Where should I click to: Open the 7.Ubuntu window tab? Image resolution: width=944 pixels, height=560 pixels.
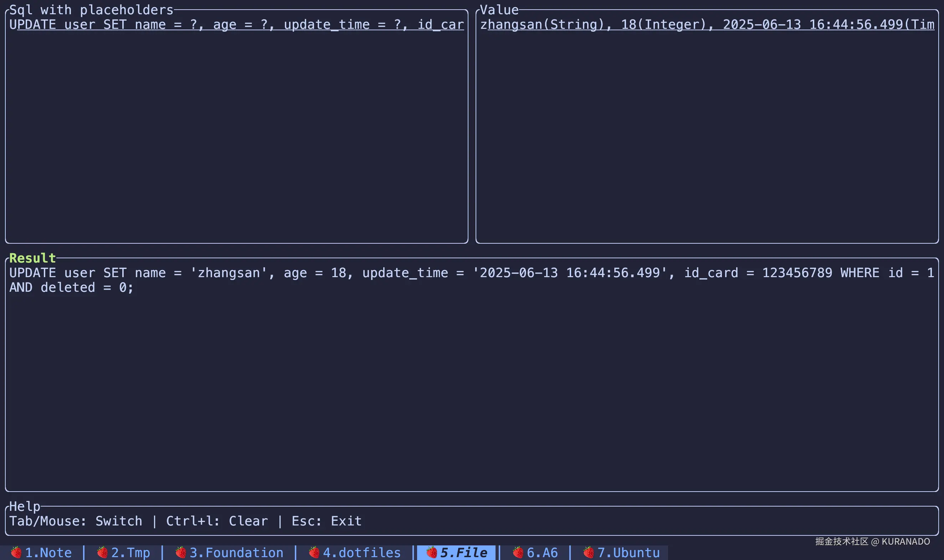[629, 553]
